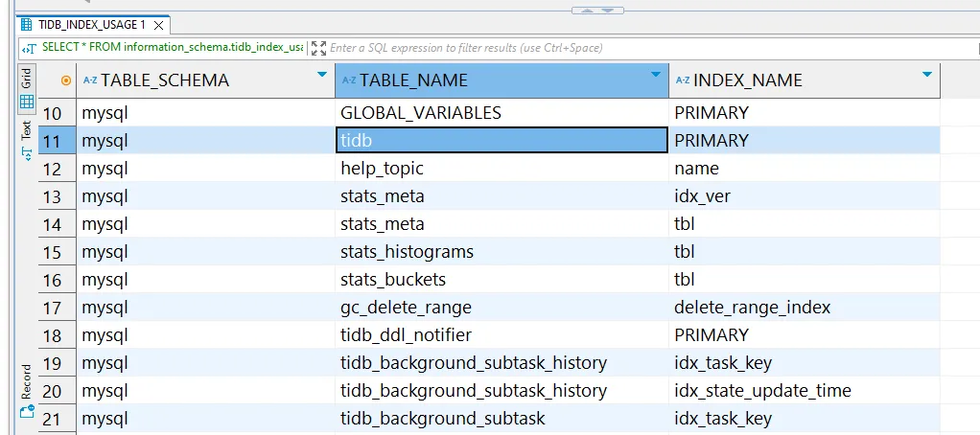The height and width of the screenshot is (435, 980).
Task: Click the idx_state_update_time index cell
Action: pos(762,391)
